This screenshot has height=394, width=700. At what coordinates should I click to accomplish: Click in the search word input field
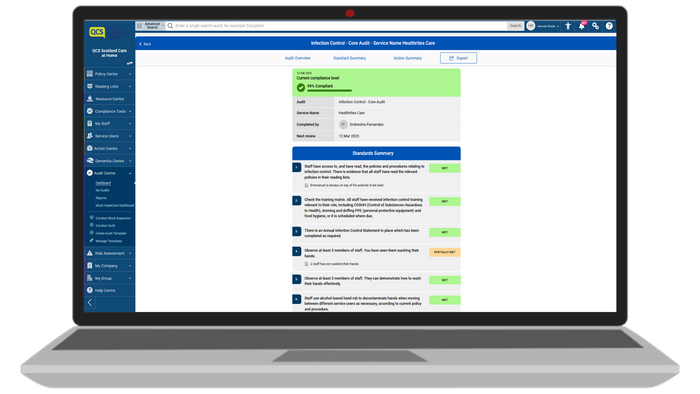[340, 26]
